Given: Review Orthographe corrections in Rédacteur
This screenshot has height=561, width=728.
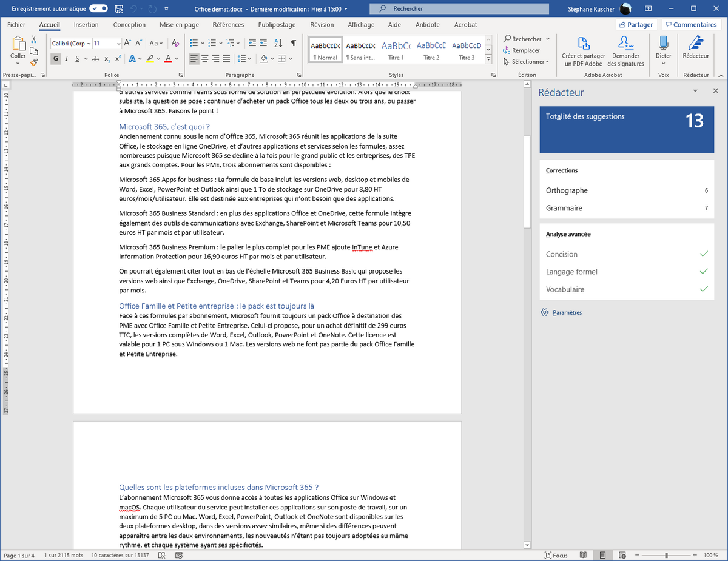Looking at the screenshot, I should (627, 190).
